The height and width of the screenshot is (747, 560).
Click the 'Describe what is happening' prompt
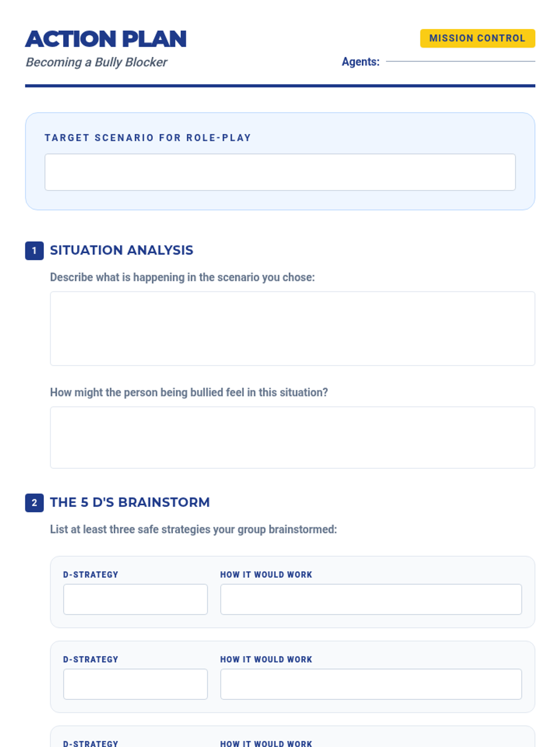click(182, 277)
